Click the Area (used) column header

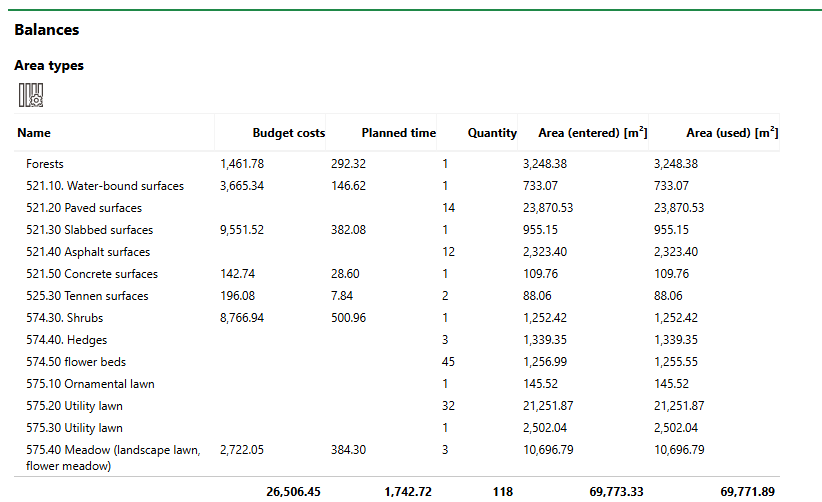click(731, 133)
